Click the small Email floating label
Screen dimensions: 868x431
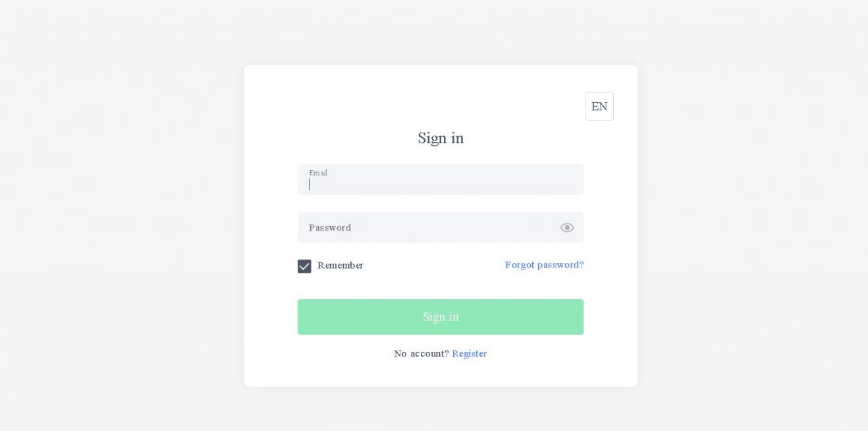318,173
